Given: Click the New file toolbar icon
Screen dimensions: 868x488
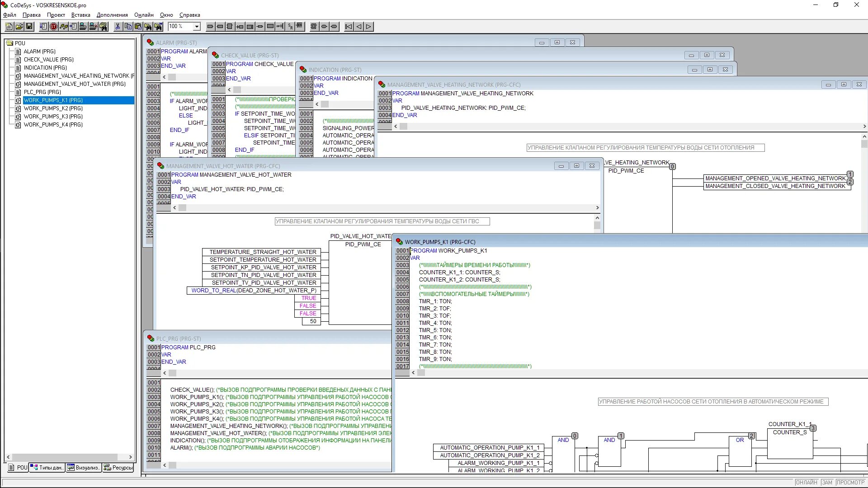Looking at the screenshot, I should [9, 27].
